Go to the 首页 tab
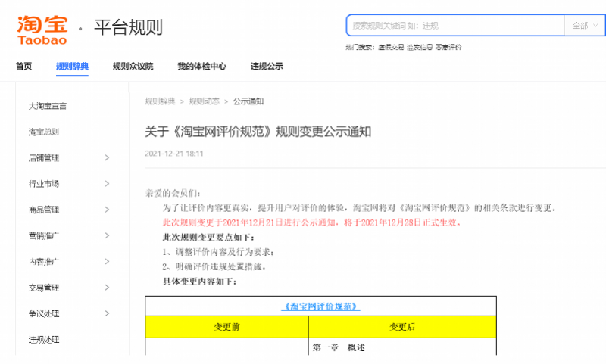The height and width of the screenshot is (364, 606). 23,66
